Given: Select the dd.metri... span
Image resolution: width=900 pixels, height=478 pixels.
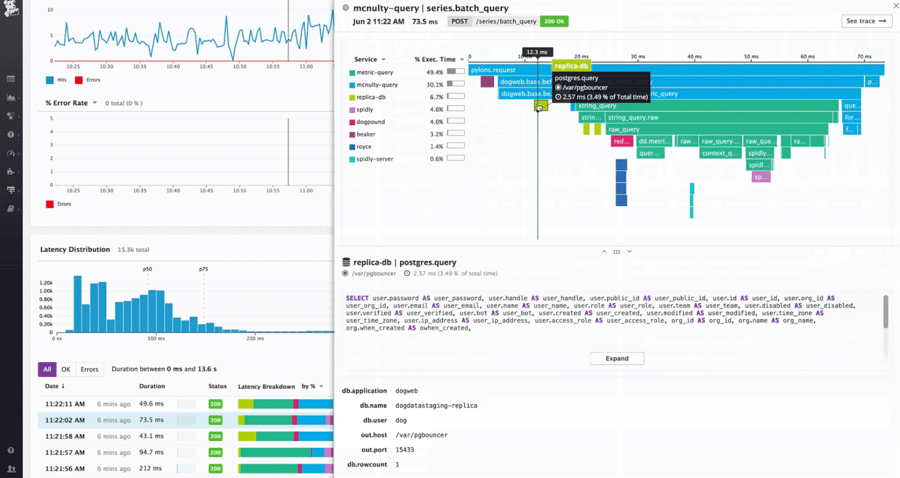Looking at the screenshot, I should point(654,141).
